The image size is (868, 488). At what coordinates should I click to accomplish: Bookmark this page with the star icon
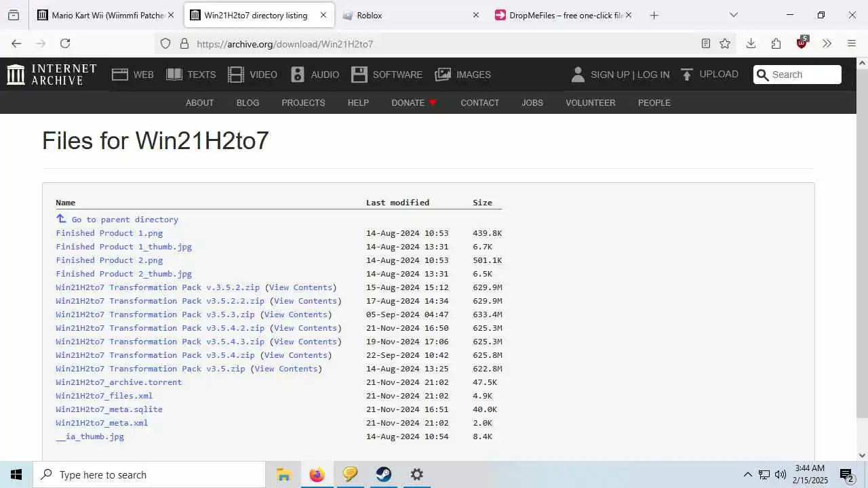725,43
